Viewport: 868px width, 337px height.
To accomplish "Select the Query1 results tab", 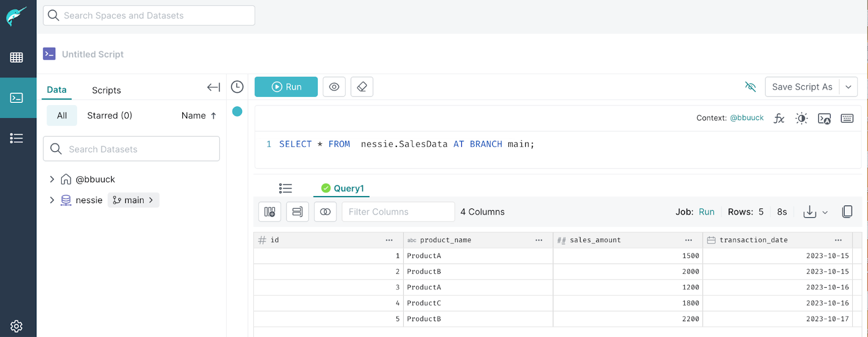I will (x=342, y=188).
